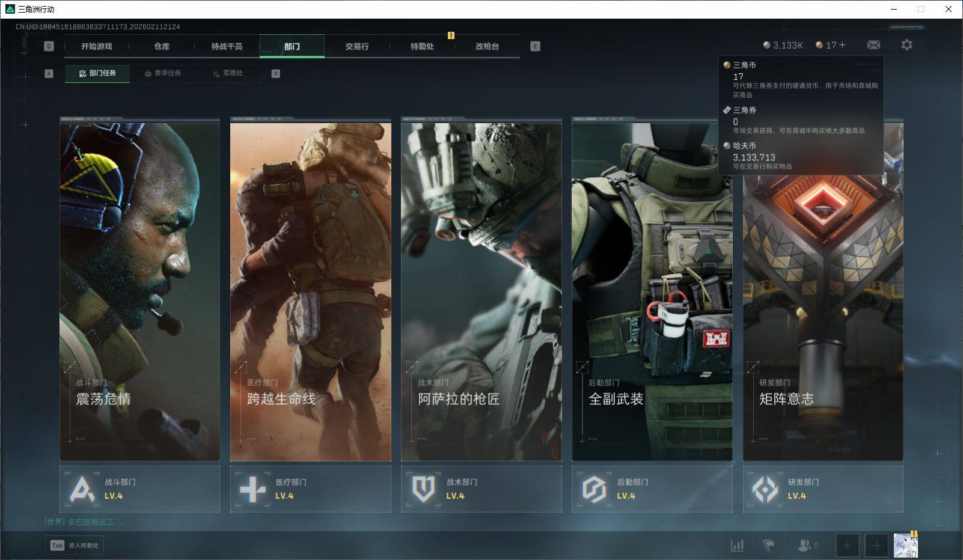The width and height of the screenshot is (963, 560).
Task: Switch to the 仓库 tab
Action: [x=162, y=46]
